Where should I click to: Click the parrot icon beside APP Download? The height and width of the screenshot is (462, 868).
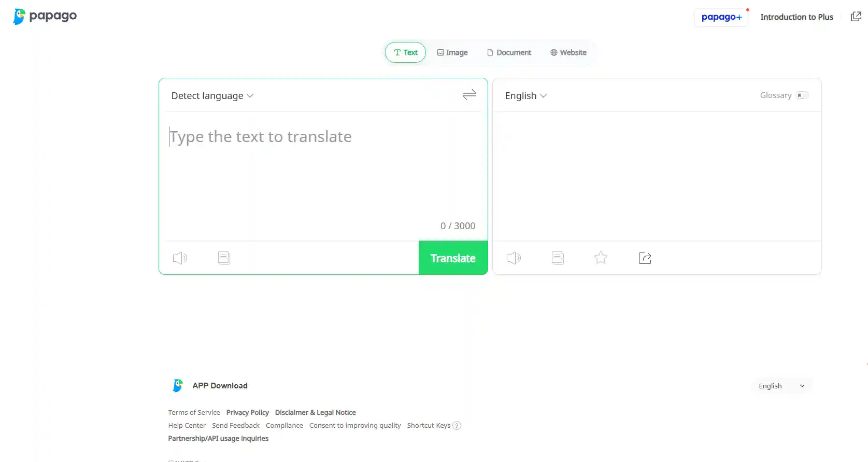[x=178, y=385]
